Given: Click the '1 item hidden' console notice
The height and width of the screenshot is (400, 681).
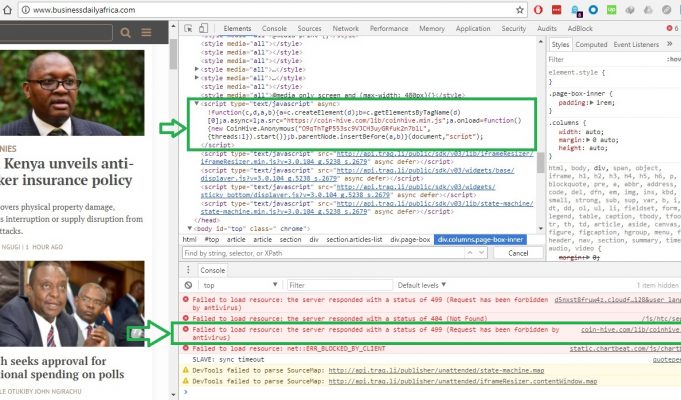Looking at the screenshot, I should (658, 285).
